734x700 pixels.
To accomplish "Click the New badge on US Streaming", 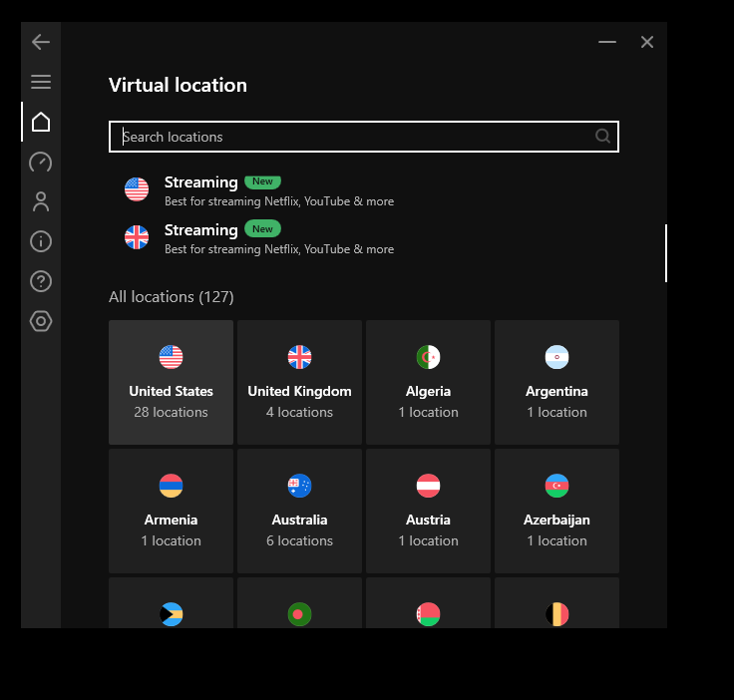I will (262, 181).
